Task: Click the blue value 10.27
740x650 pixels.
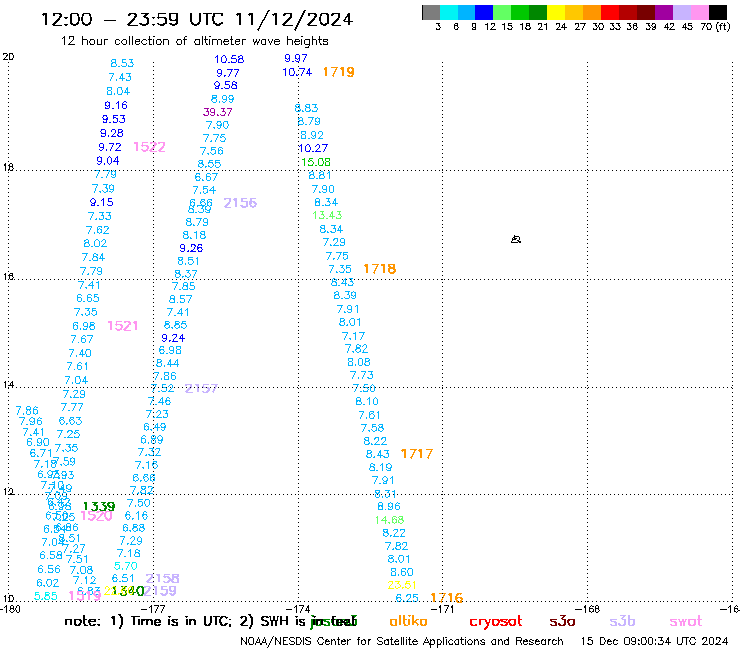Action: (312, 148)
